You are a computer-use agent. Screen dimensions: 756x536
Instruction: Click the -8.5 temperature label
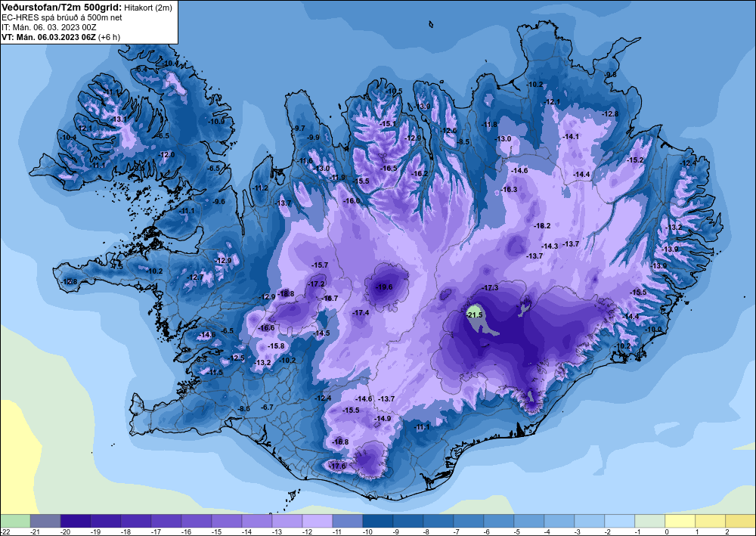(x=463, y=141)
